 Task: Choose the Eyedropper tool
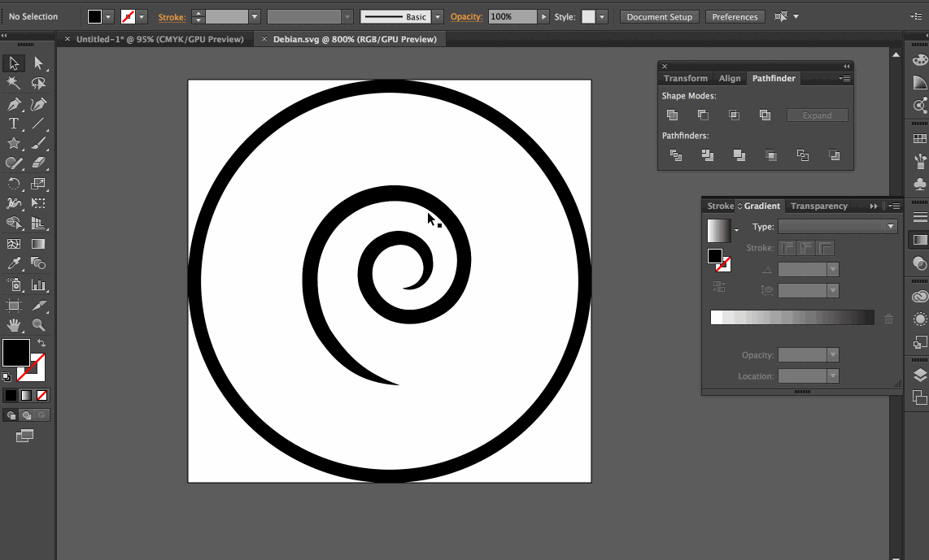coord(14,263)
